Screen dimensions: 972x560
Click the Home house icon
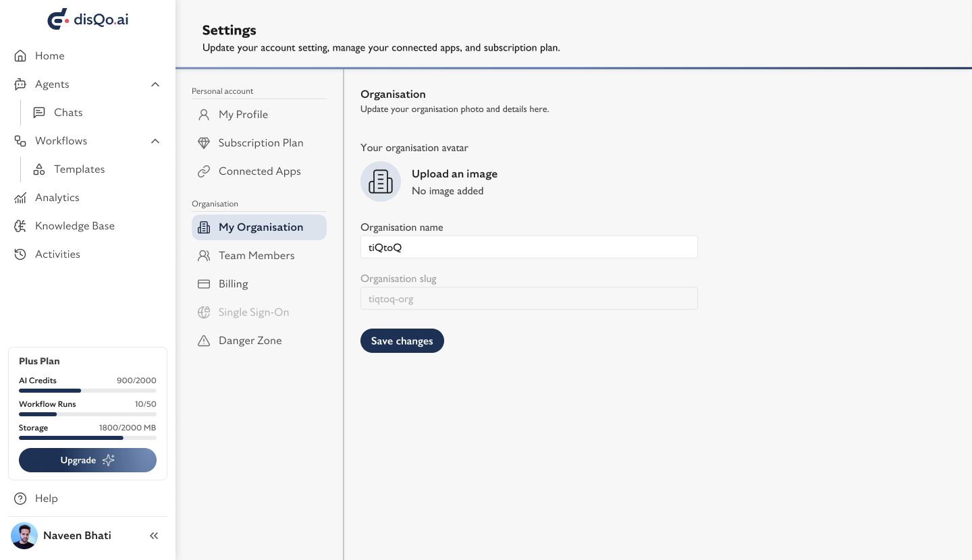point(20,56)
